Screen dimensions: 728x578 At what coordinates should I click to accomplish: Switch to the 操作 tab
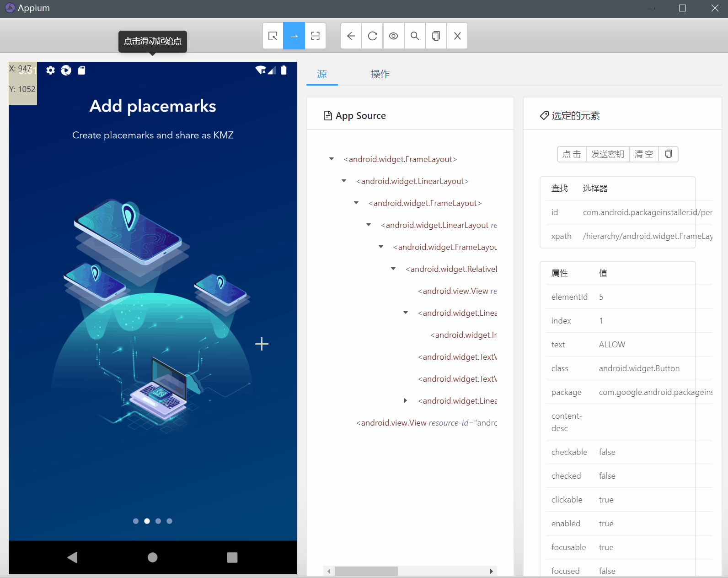[380, 74]
